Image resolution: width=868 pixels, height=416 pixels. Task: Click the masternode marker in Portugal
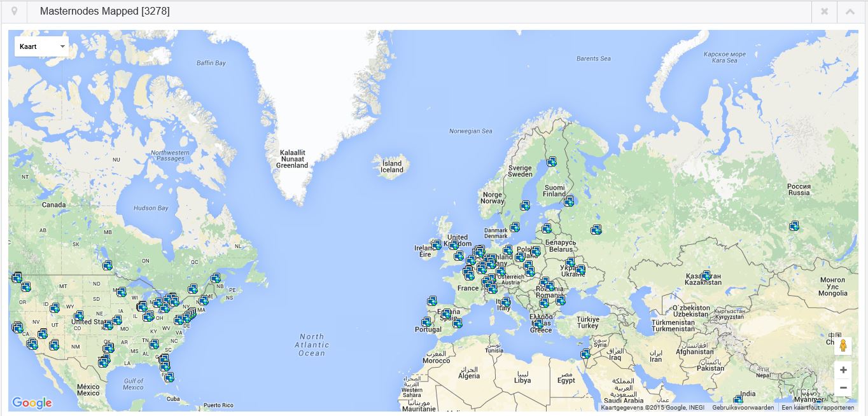coord(426,322)
